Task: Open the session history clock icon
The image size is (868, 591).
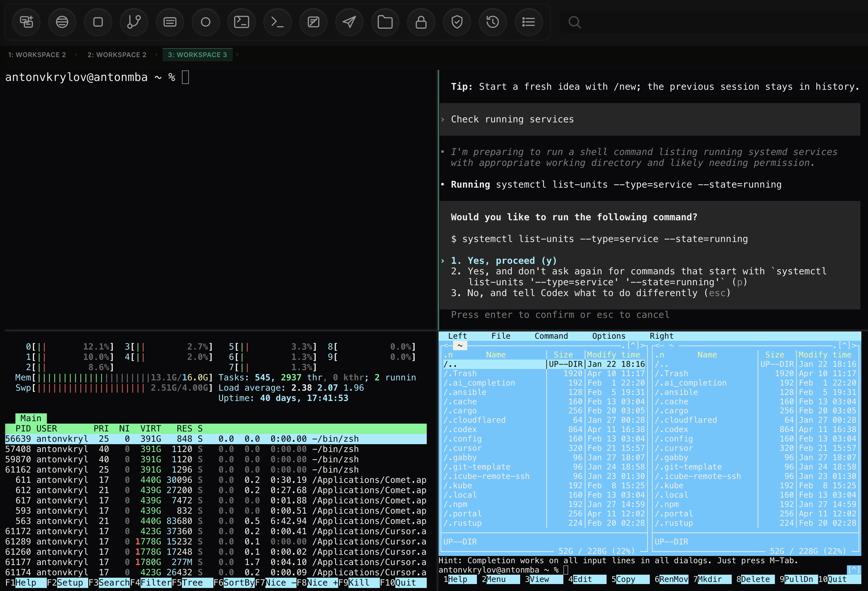Action: tap(493, 22)
